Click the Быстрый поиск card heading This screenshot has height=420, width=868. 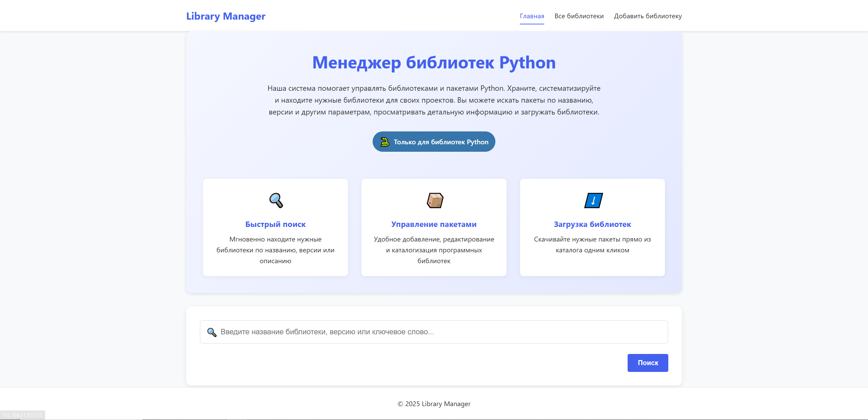(275, 224)
